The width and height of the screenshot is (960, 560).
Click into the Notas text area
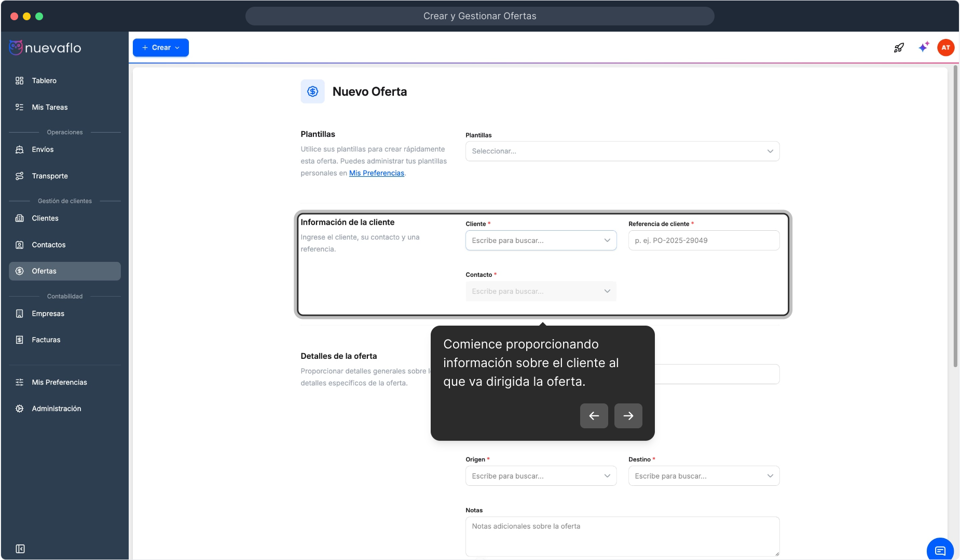pyautogui.click(x=622, y=536)
